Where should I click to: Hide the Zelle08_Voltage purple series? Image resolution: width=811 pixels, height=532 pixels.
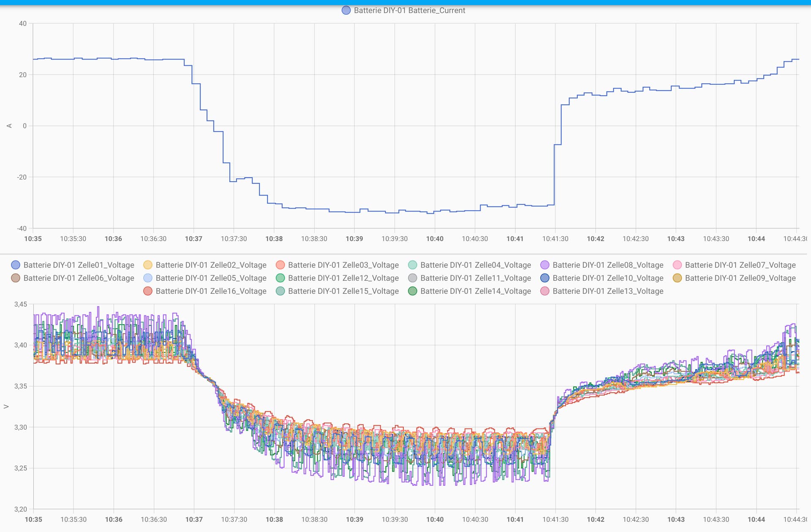coord(545,265)
